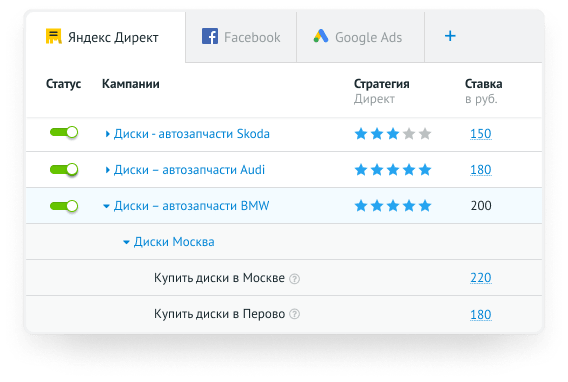Edit the 150 bid for Skoda

(481, 134)
